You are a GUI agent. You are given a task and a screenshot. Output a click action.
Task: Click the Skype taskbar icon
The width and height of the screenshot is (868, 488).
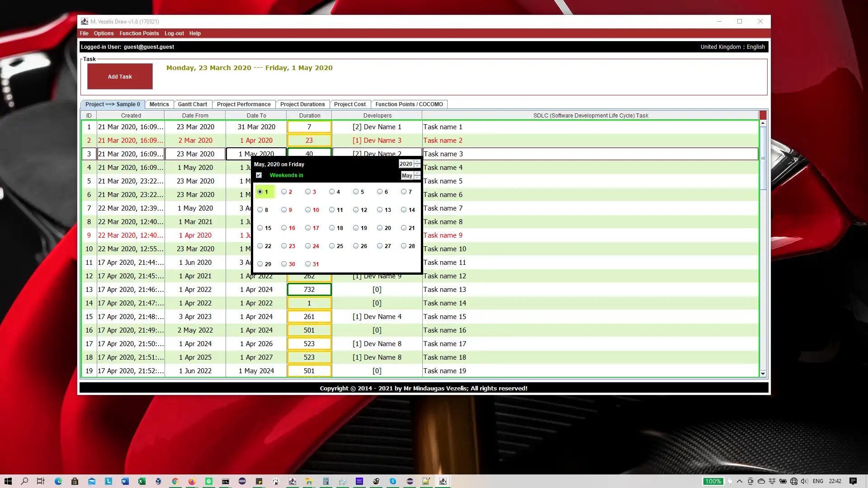pos(393,481)
